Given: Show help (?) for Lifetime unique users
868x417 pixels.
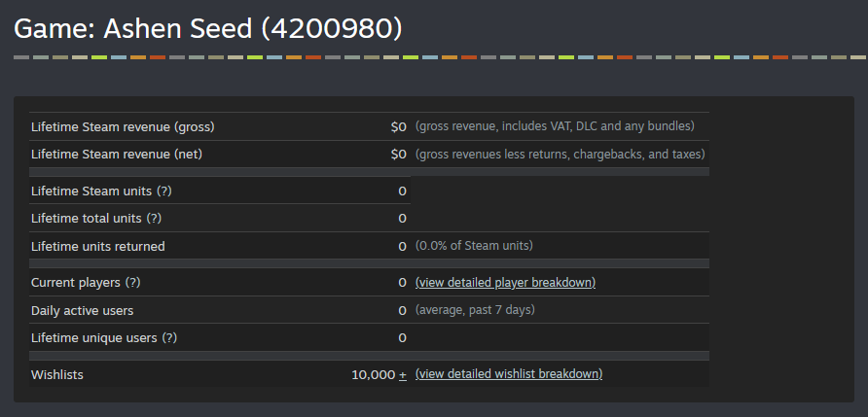Looking at the screenshot, I should [x=169, y=337].
